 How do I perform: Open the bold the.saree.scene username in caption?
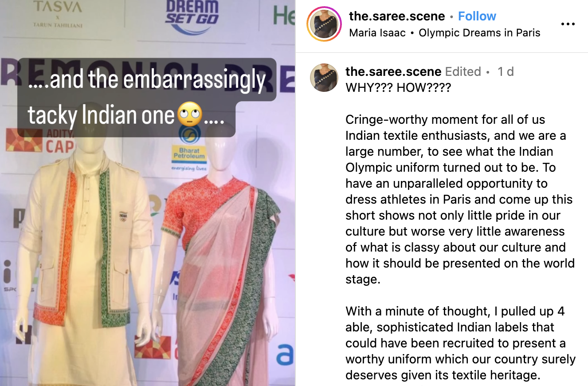(393, 71)
